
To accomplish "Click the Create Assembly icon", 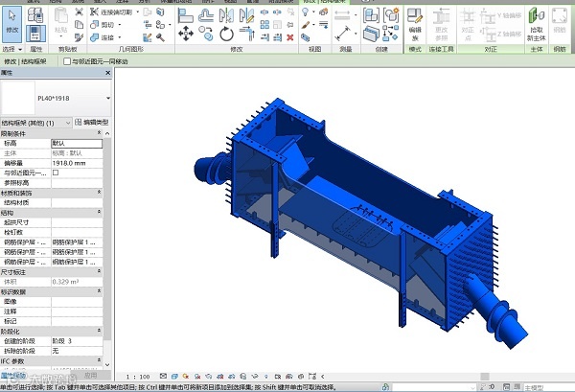I will pos(371,15).
